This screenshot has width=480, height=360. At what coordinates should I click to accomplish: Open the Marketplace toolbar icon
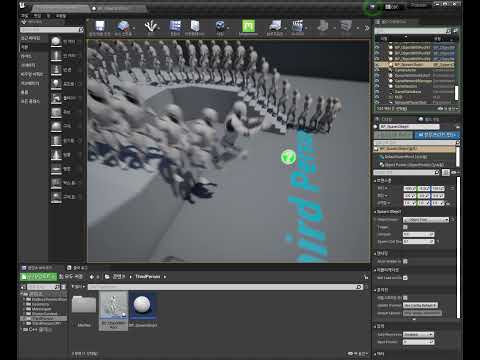coord(195,26)
